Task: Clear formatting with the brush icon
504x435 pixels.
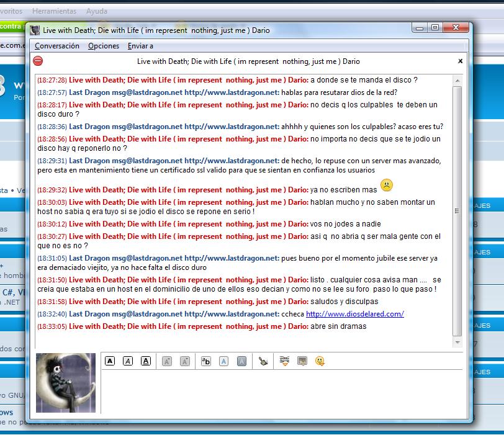Action: point(264,361)
